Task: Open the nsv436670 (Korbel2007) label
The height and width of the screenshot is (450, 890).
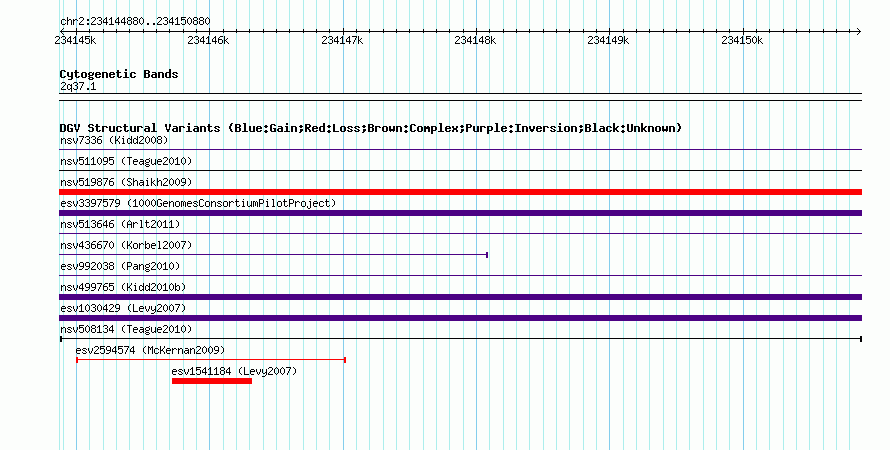Action: pyautogui.click(x=126, y=245)
